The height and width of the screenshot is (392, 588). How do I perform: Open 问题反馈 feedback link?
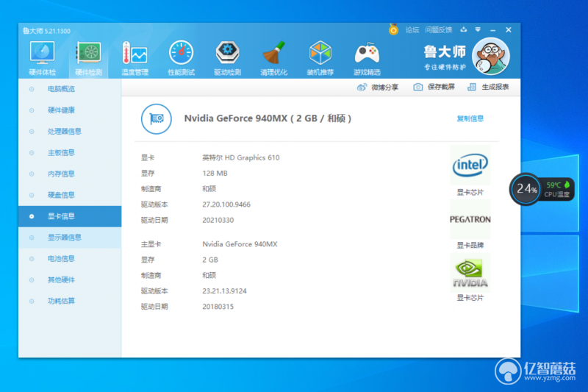[438, 29]
